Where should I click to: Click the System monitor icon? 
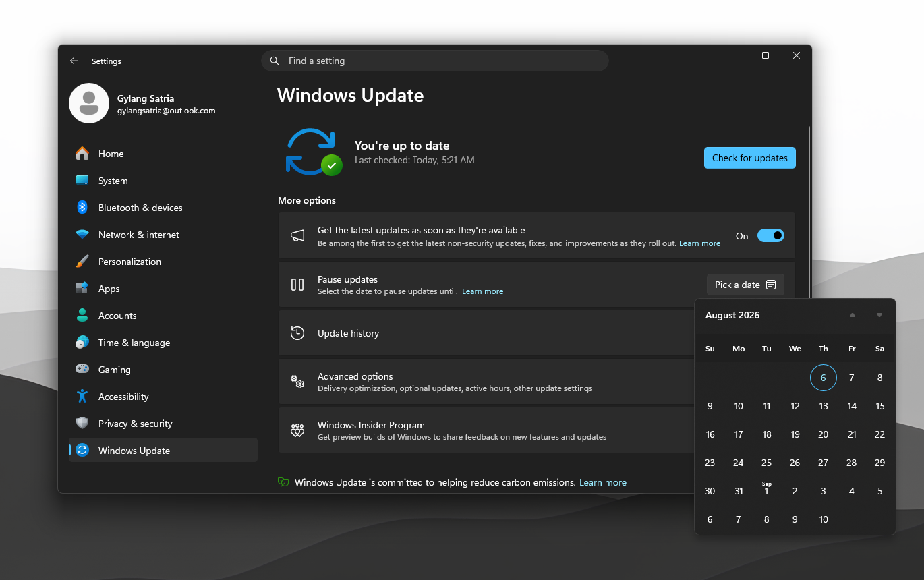coord(82,181)
